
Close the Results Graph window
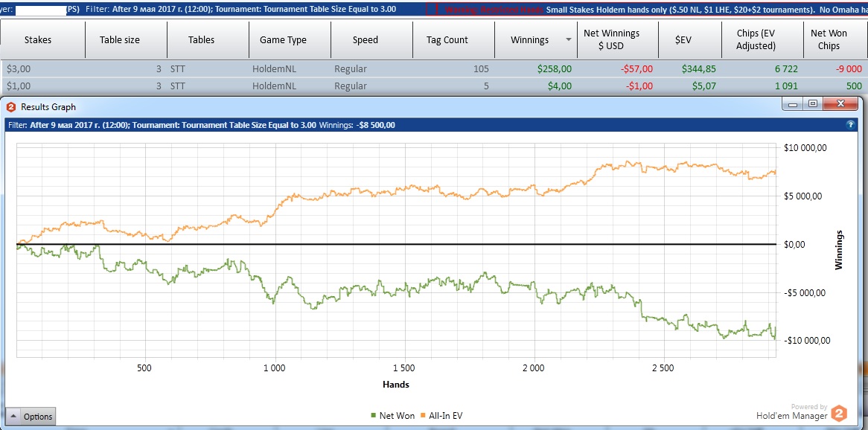(x=840, y=104)
